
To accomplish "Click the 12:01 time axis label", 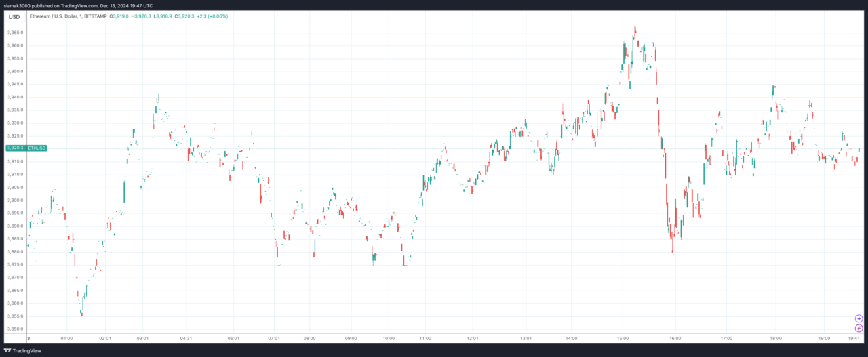I will 472,338.
